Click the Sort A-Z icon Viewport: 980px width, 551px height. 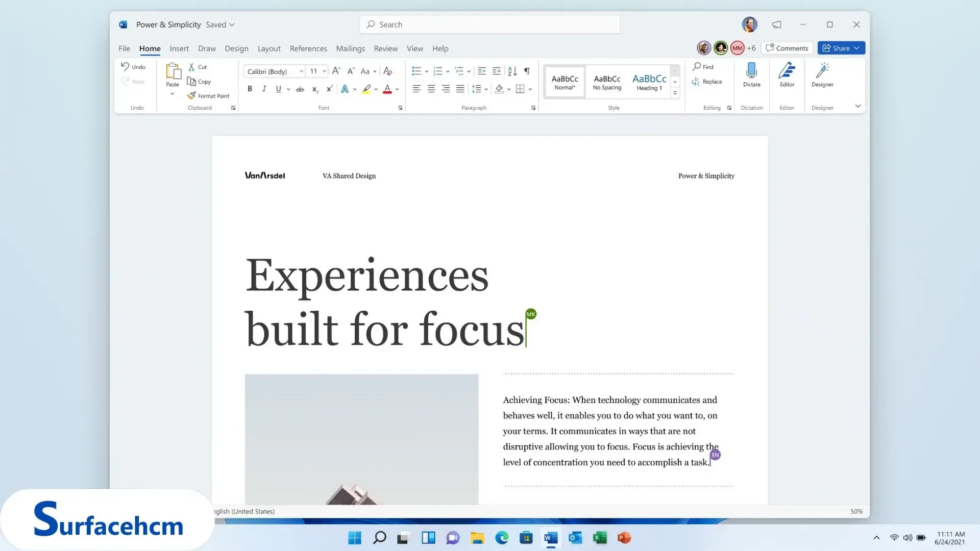pyautogui.click(x=512, y=71)
